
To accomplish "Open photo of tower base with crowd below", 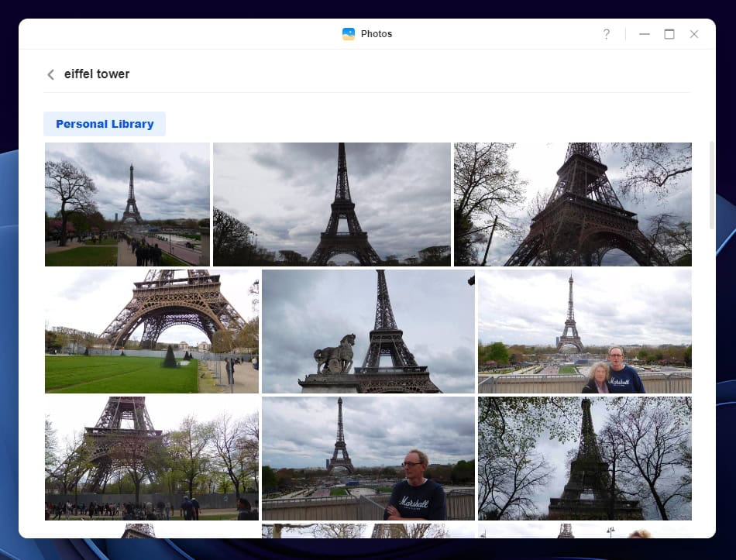I will pyautogui.click(x=152, y=459).
